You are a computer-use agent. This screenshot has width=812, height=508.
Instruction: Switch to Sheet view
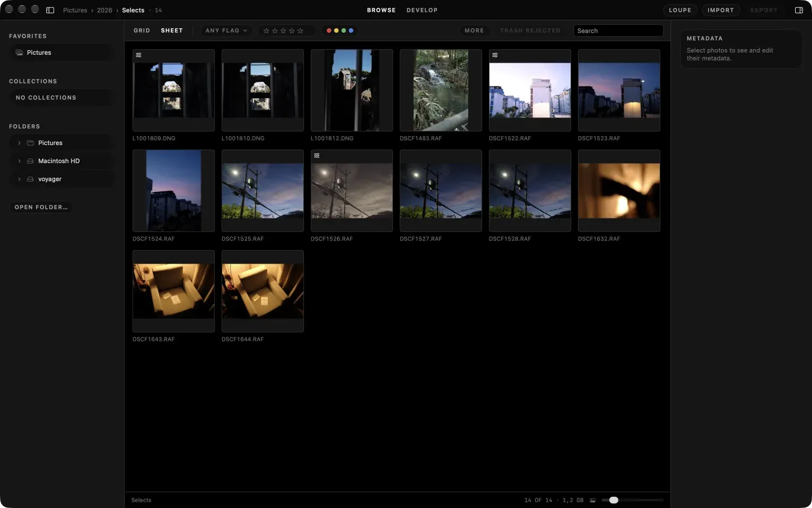(172, 30)
